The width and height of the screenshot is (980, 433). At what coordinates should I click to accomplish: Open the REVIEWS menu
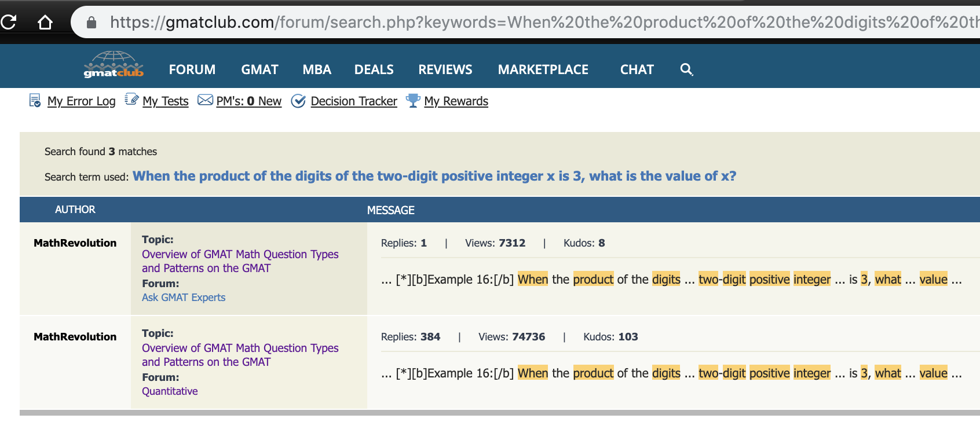(x=445, y=69)
